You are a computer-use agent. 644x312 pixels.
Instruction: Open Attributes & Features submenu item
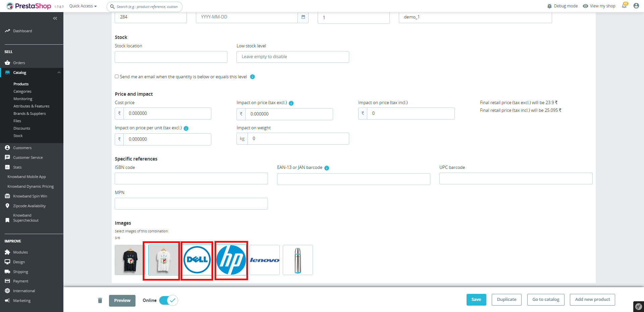tap(32, 106)
